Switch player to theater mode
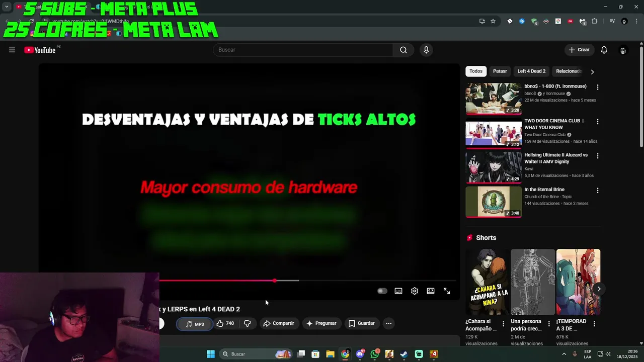 click(x=431, y=291)
